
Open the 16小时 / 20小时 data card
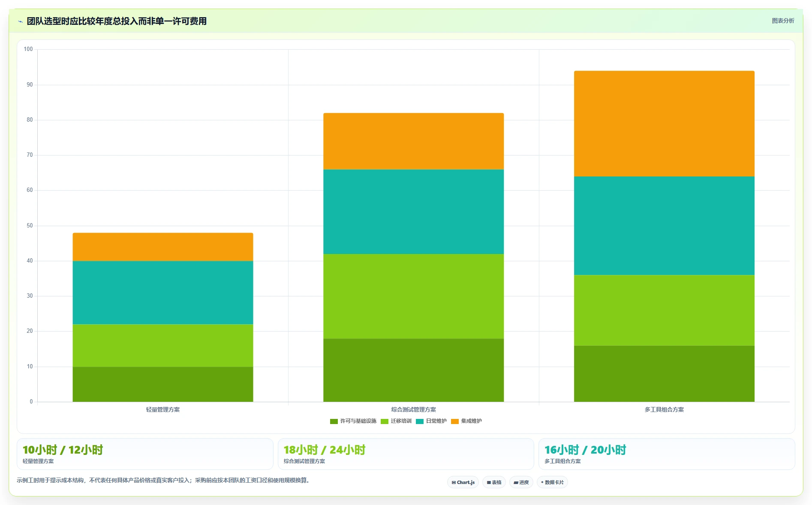pyautogui.click(x=667, y=454)
